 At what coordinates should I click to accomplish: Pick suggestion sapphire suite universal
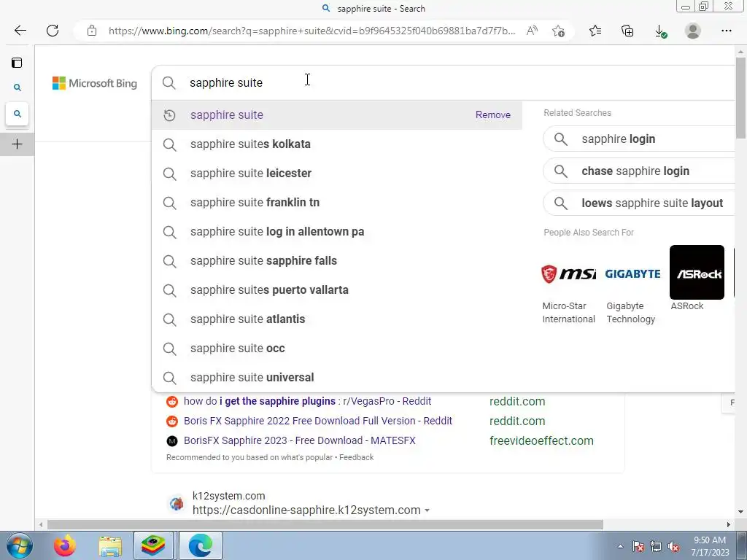pos(336,378)
